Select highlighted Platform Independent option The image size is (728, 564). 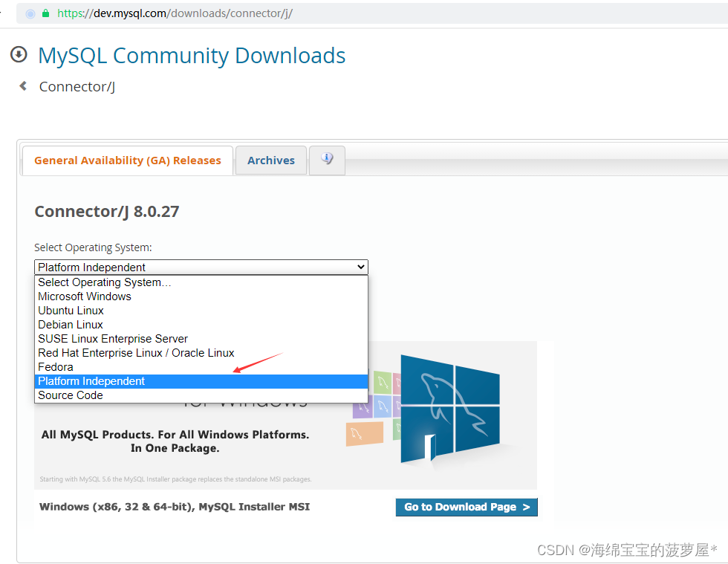pos(201,381)
